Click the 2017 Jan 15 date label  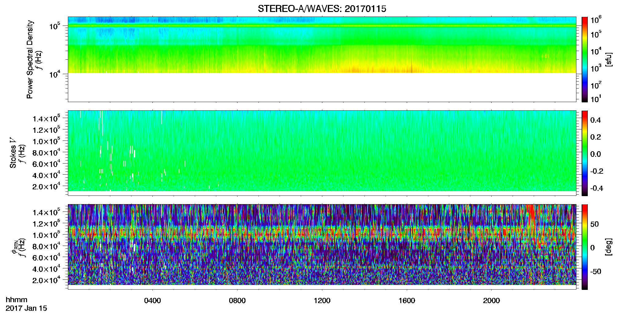tap(26, 308)
